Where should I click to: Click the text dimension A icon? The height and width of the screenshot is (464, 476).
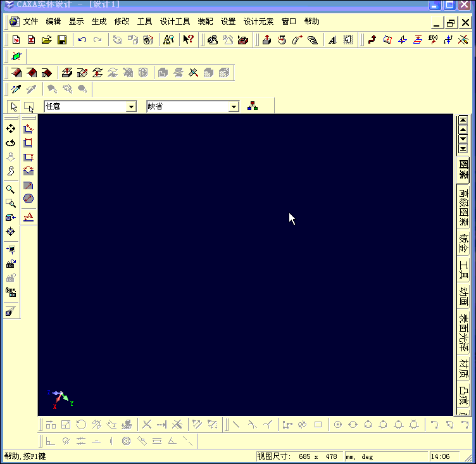[28, 217]
